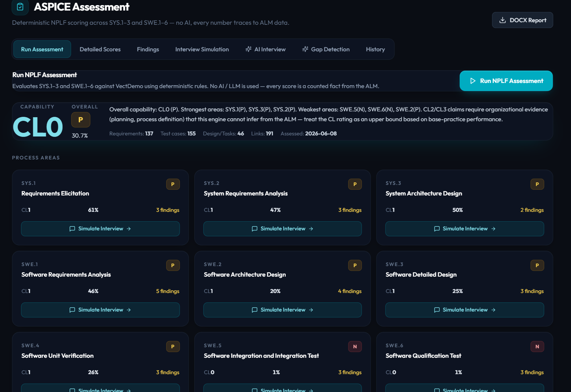
Task: Simulate Interview for Software Architecture Design
Action: [x=282, y=310]
